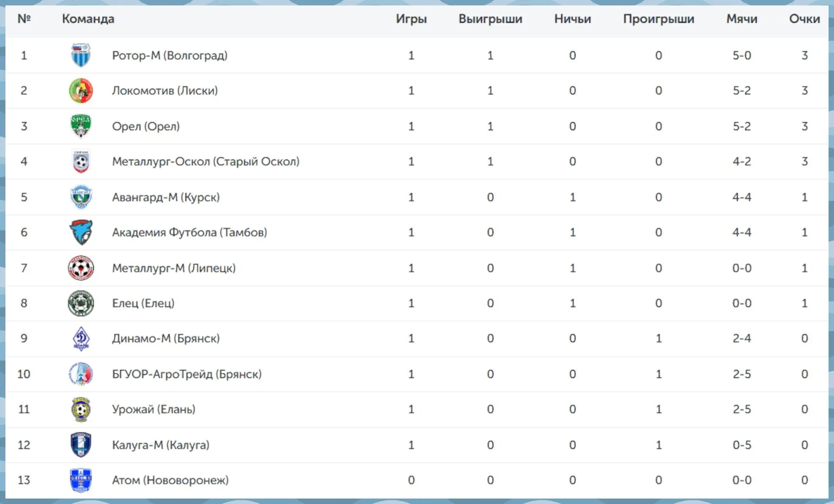Select points value 1 in Елец row
The image size is (834, 504).
click(x=805, y=303)
